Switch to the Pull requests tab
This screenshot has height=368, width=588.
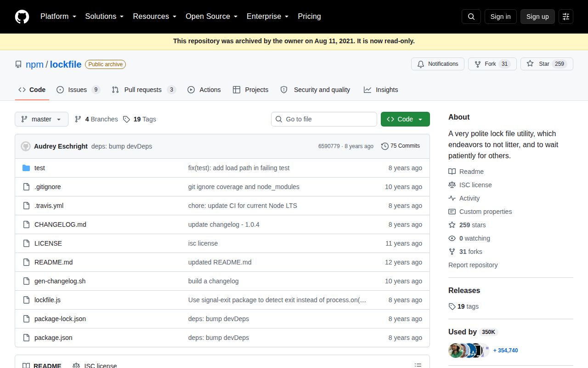144,90
